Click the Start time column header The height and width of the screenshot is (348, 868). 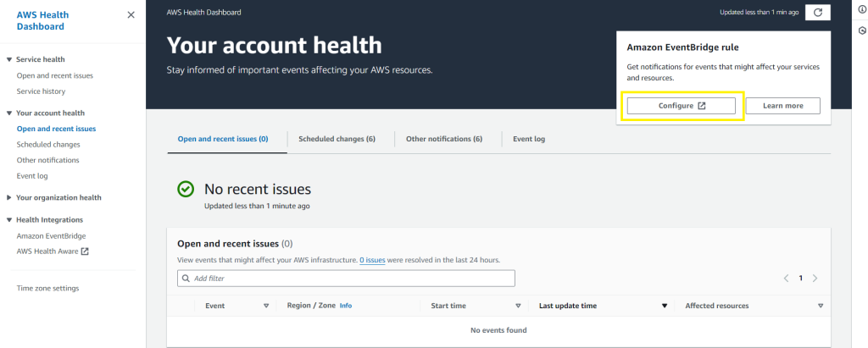pos(448,306)
